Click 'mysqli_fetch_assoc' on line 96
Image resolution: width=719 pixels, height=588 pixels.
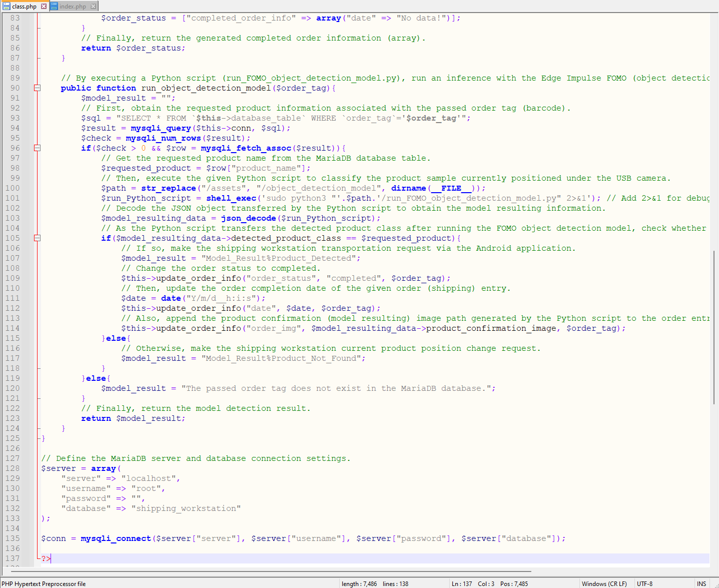tap(246, 148)
